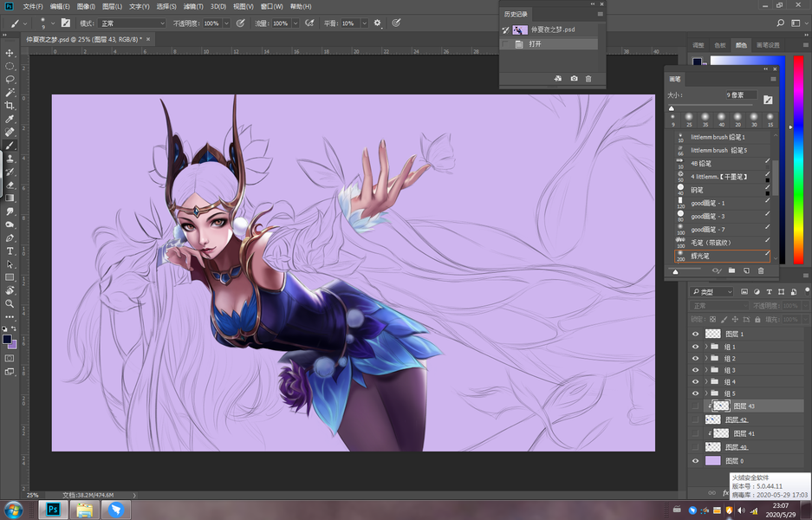Select the Rotate View tool
Image resolution: width=812 pixels, height=520 pixels.
10,290
